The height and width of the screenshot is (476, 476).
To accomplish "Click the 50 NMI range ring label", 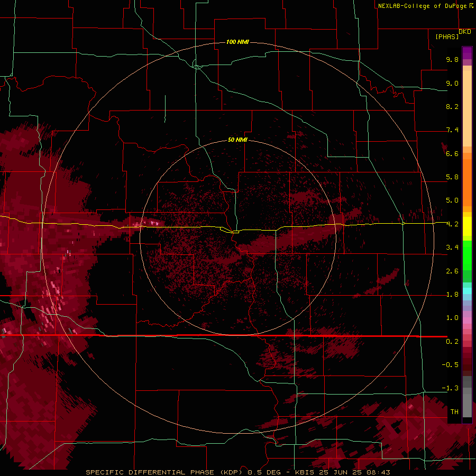I will 237,140.
